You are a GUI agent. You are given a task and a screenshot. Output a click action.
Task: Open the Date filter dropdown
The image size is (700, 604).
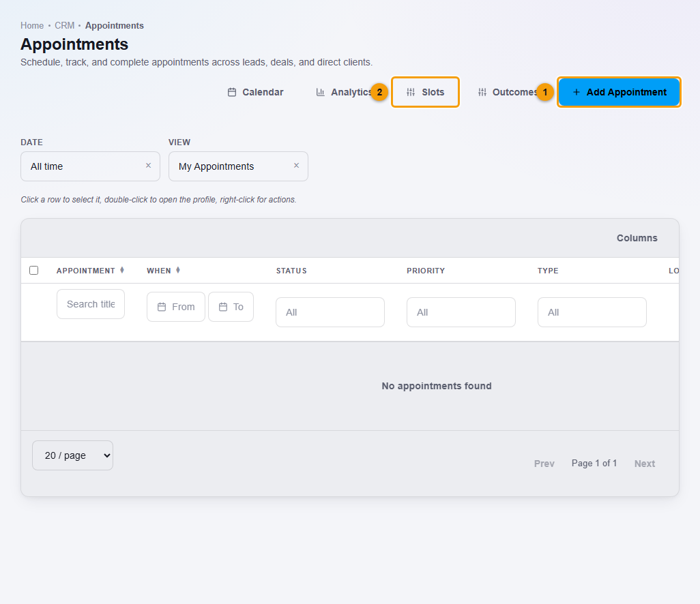tap(90, 166)
